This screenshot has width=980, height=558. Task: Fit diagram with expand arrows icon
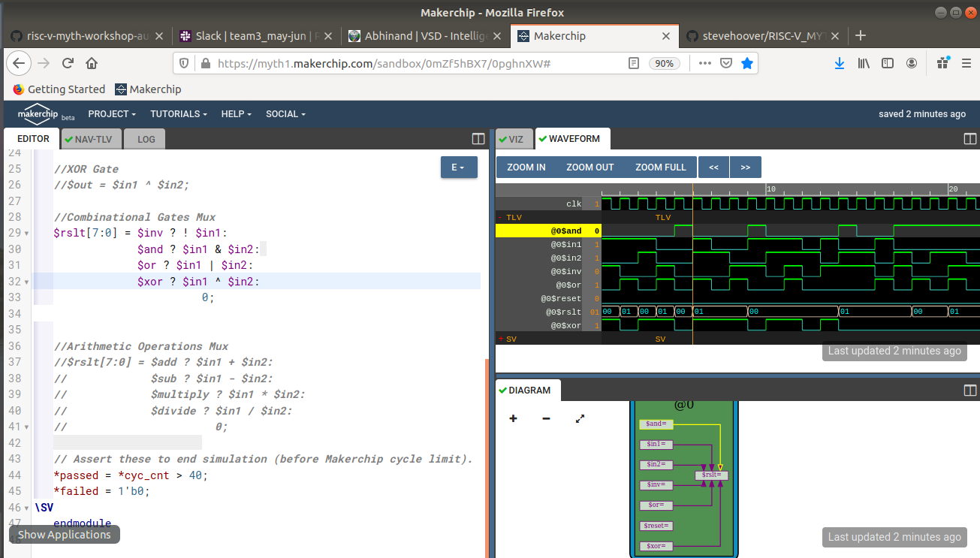point(580,418)
